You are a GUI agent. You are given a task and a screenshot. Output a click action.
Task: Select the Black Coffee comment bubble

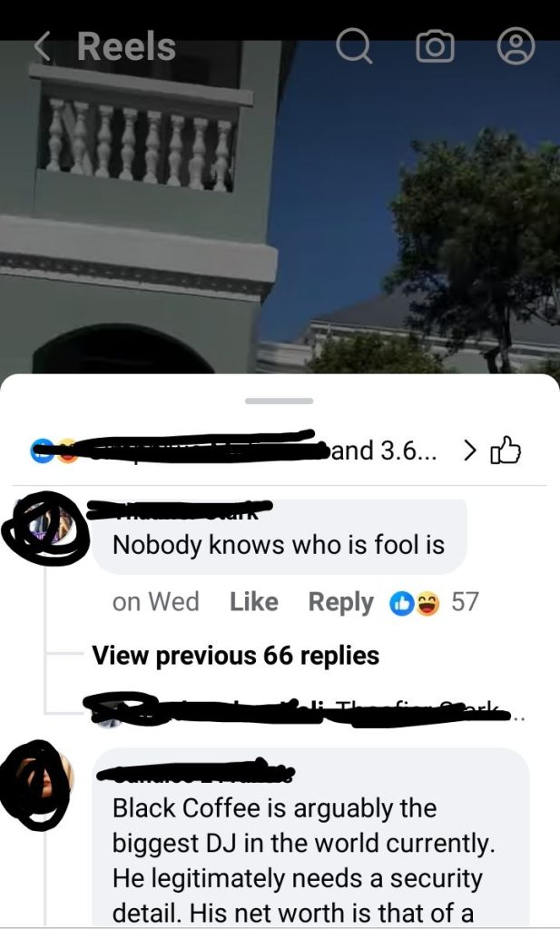(310, 837)
